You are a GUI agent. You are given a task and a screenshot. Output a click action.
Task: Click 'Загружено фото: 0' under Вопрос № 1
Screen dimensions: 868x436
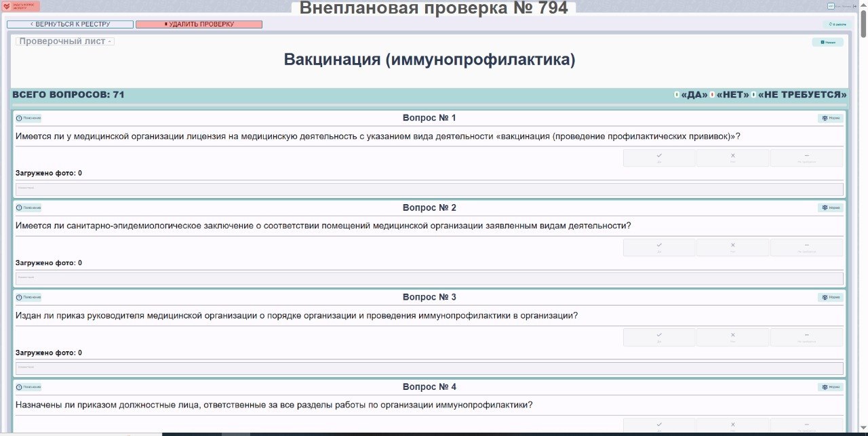pos(49,174)
